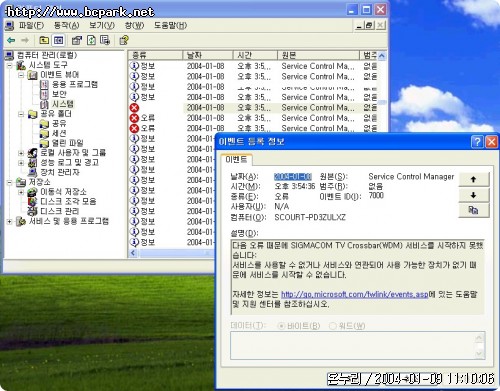Open the 창(W) menu
500x391 pixels.
point(134,25)
